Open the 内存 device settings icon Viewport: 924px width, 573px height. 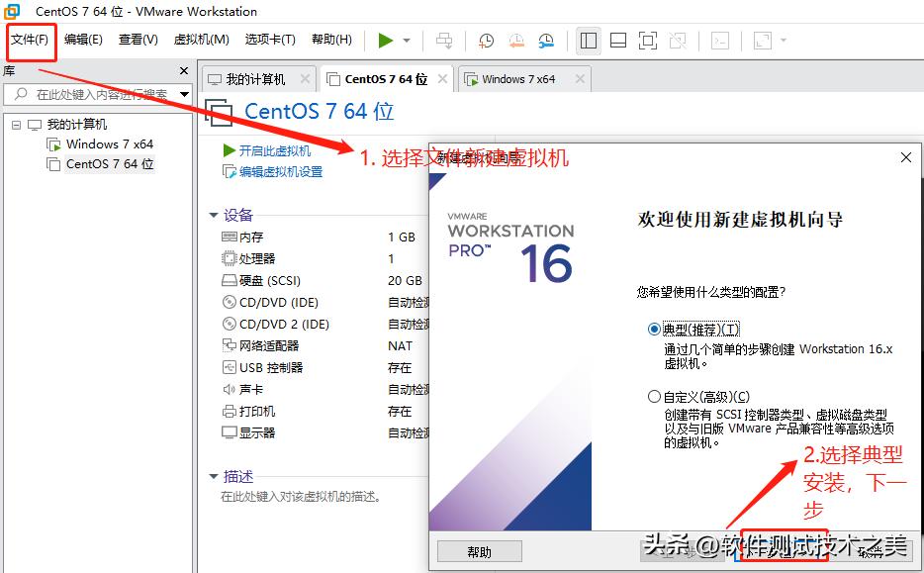click(229, 237)
